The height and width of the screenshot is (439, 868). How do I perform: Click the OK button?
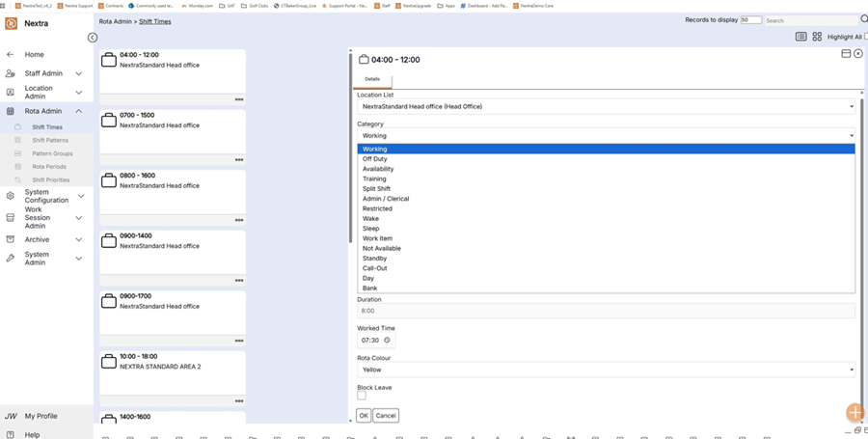(x=364, y=416)
